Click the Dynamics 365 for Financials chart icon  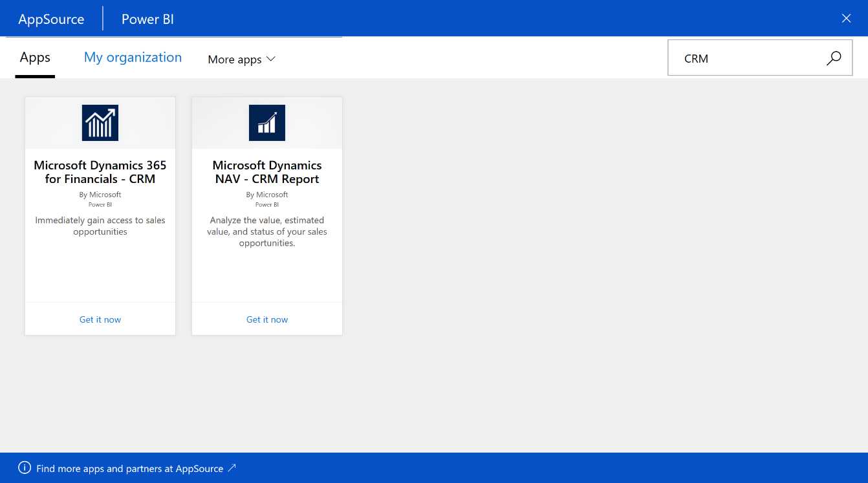click(x=100, y=122)
